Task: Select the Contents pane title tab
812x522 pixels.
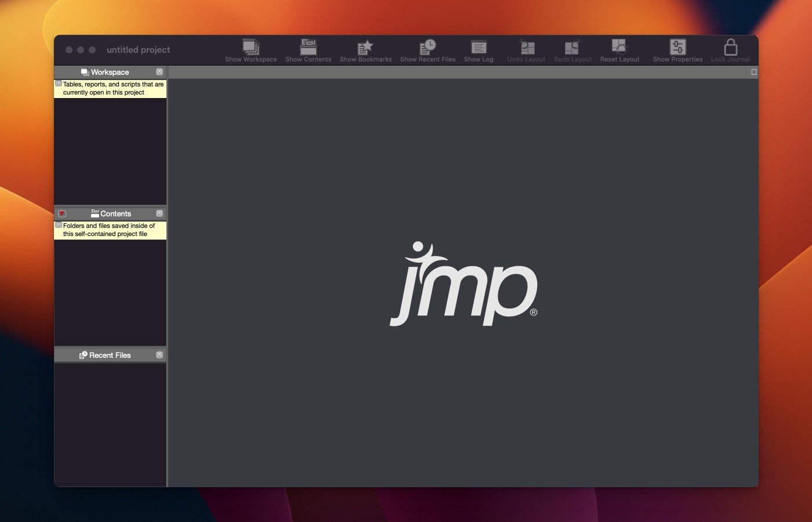Action: point(111,213)
